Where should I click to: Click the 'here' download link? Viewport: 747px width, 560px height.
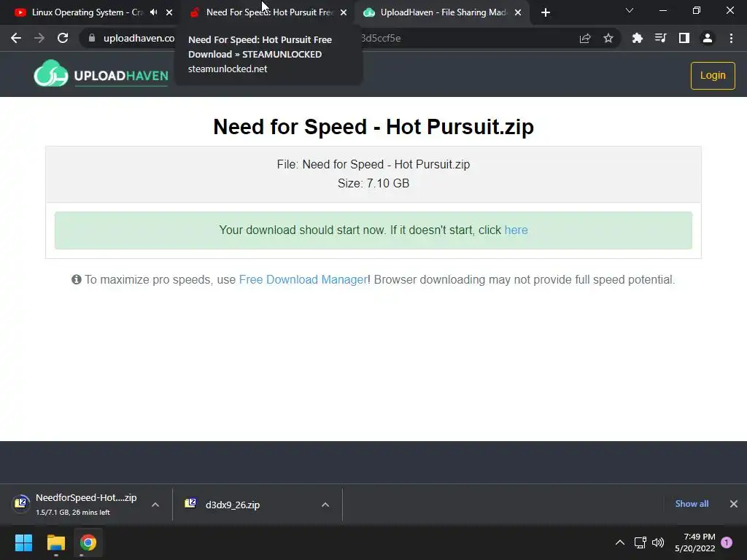[516, 230]
